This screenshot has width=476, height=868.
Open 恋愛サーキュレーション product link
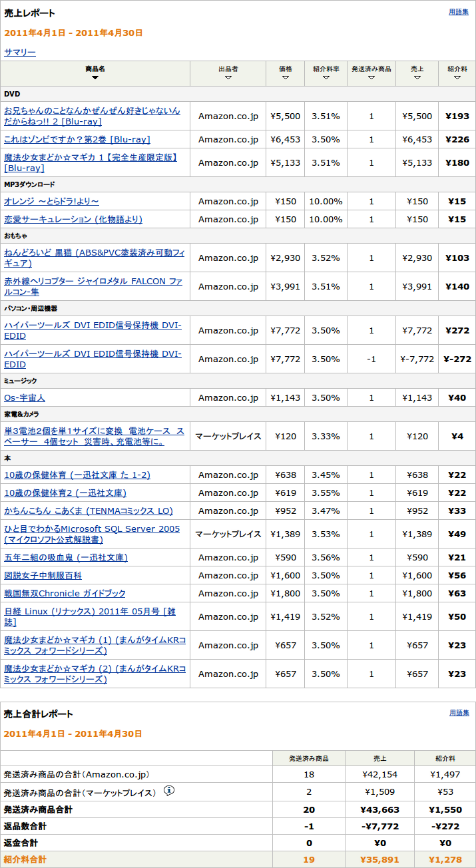[x=73, y=219]
